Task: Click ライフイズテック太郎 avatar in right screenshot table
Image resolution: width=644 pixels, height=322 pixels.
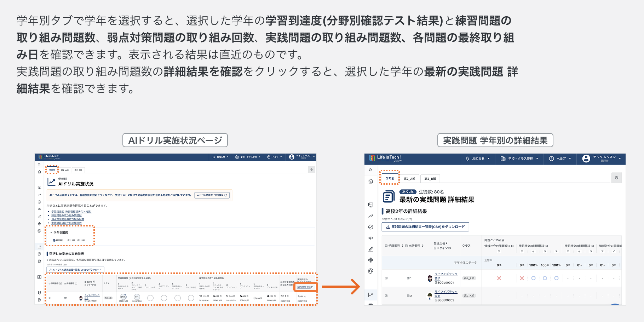Action: 430,296
